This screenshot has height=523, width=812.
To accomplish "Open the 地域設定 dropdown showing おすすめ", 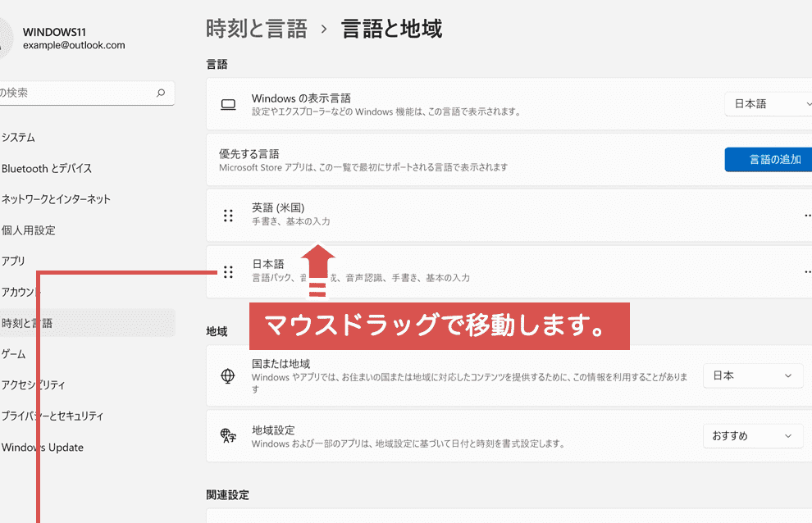I will (x=752, y=436).
